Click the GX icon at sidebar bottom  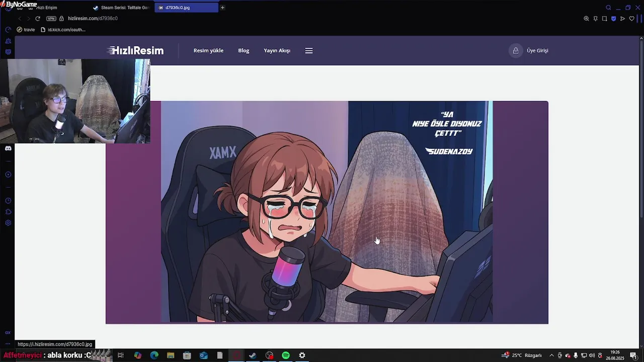[x=8, y=332]
